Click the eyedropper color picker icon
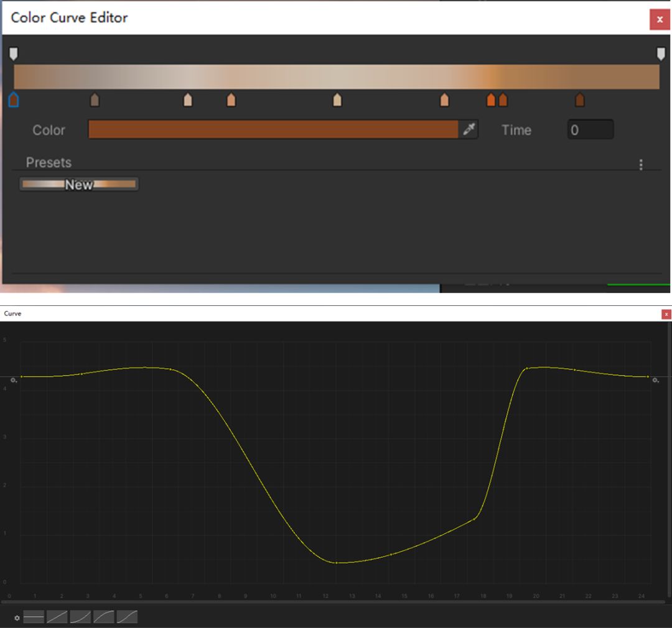 click(469, 129)
